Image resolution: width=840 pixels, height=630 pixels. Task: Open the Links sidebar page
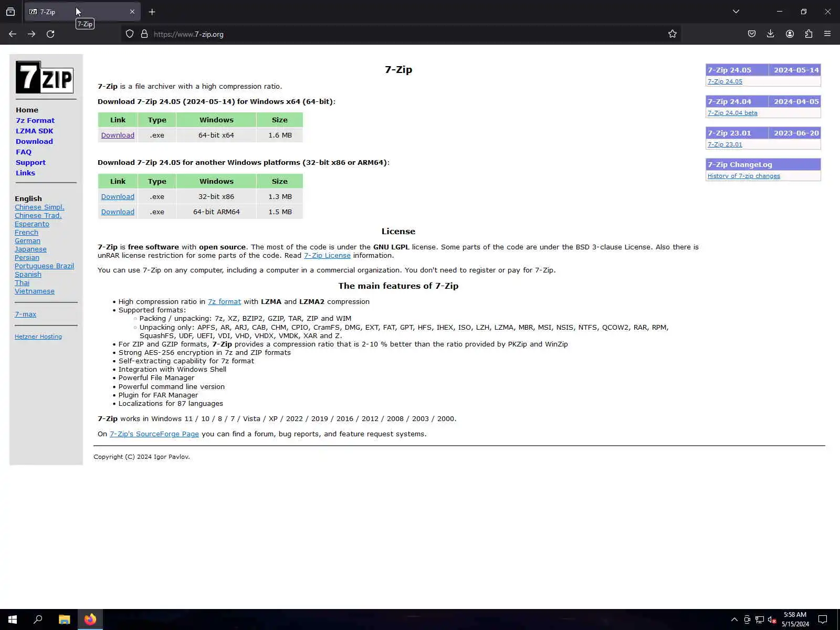tap(25, 173)
